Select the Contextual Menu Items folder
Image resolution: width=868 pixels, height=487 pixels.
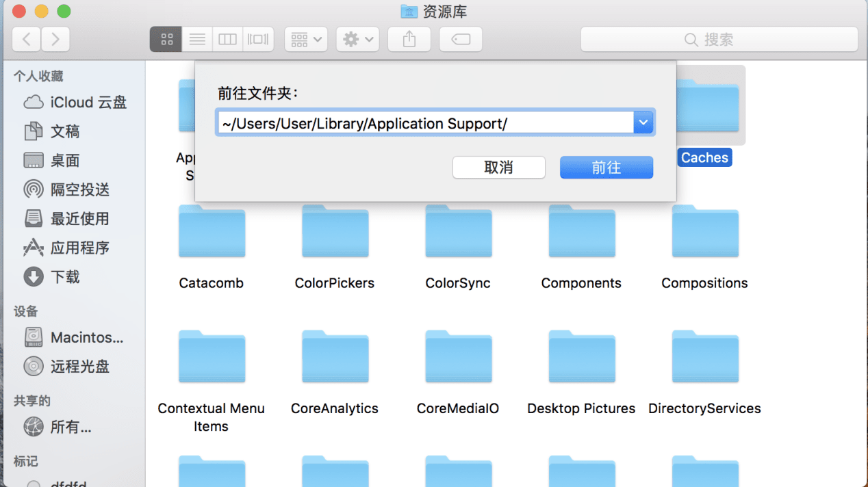(212, 356)
